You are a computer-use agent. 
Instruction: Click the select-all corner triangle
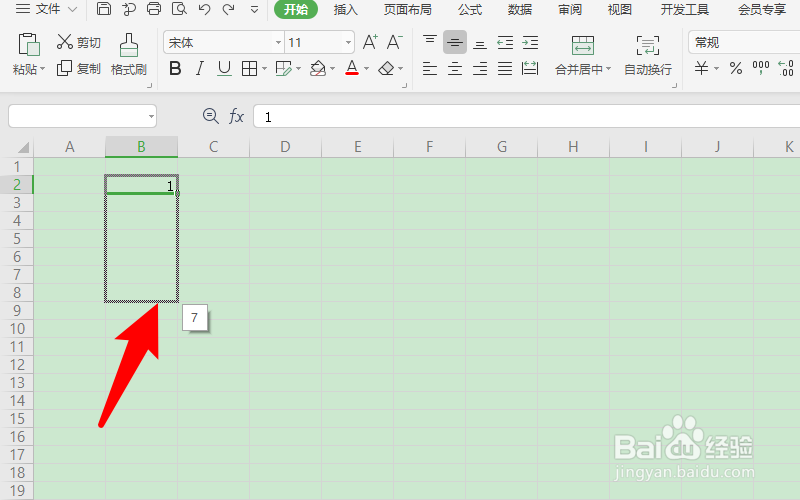tap(23, 148)
